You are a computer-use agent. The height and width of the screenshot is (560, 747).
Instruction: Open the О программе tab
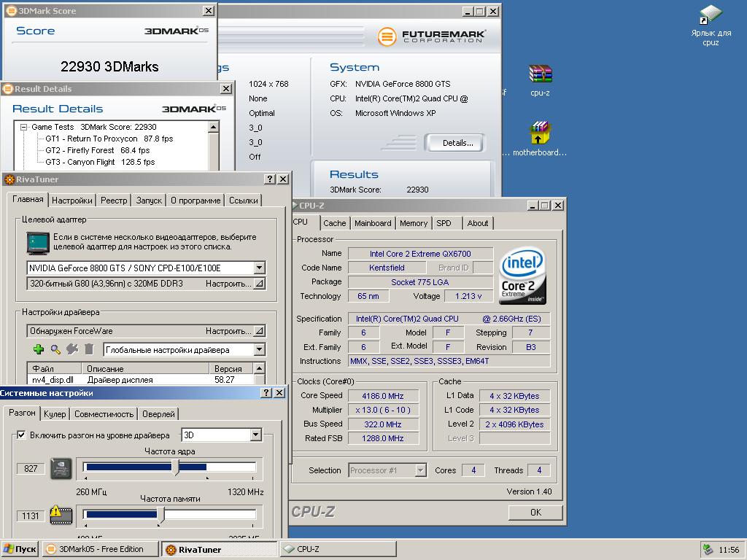click(x=196, y=201)
